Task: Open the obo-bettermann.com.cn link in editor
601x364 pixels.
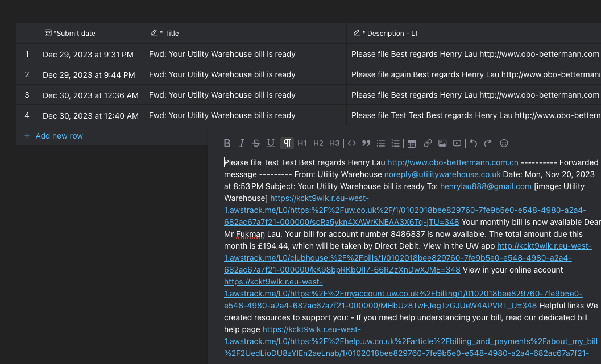Action: point(453,162)
